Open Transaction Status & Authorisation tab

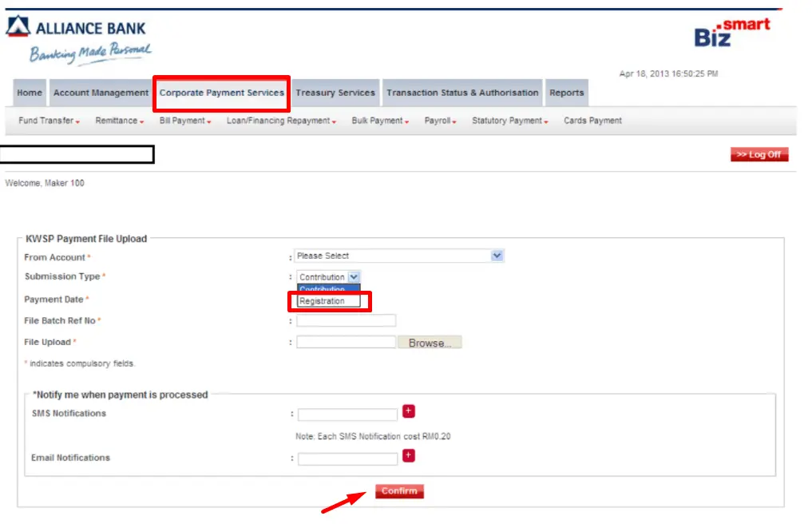click(462, 93)
